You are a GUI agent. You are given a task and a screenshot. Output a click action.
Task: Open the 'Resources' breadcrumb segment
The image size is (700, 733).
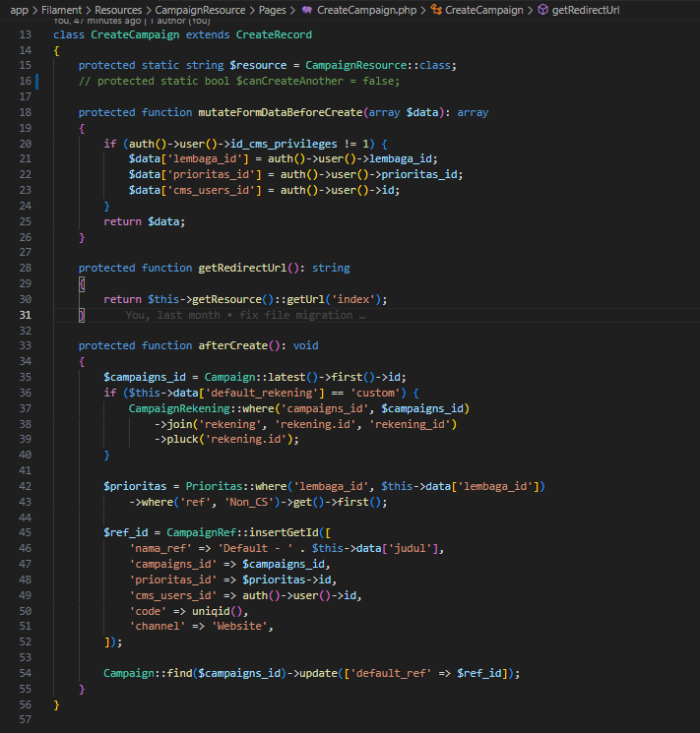point(118,10)
